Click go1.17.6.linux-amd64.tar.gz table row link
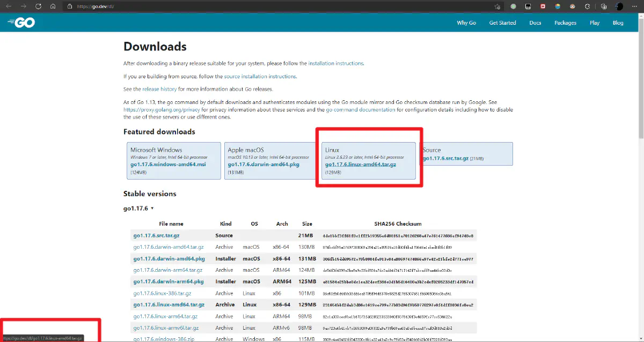 click(x=169, y=304)
